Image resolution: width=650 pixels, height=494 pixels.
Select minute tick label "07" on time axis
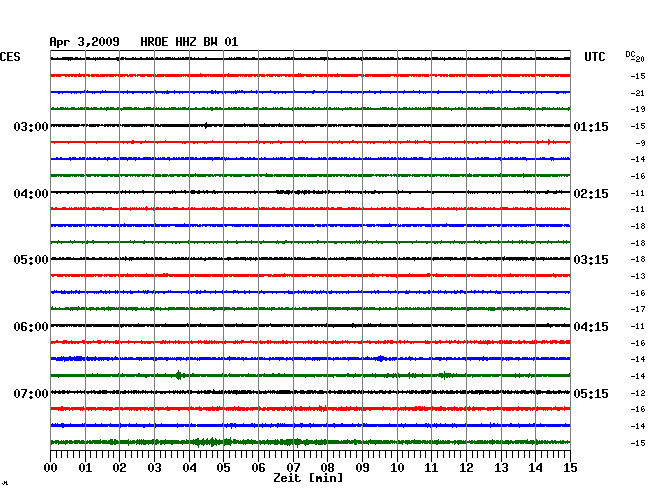(x=293, y=468)
